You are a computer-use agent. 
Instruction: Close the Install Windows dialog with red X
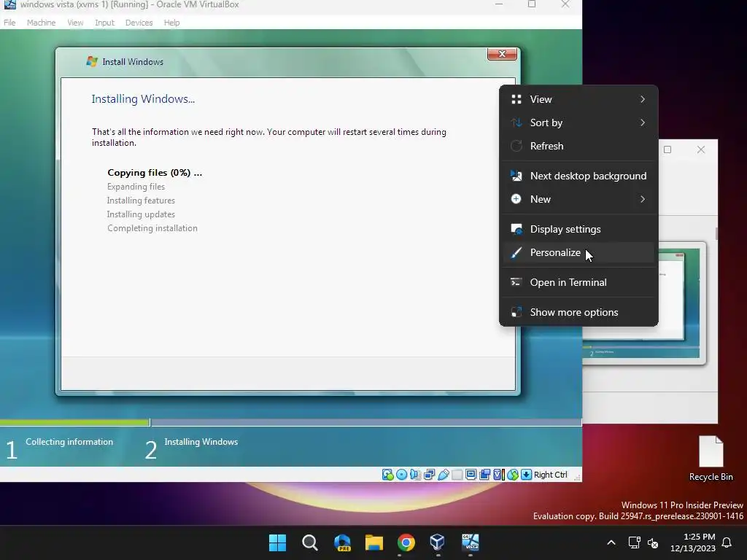502,54
